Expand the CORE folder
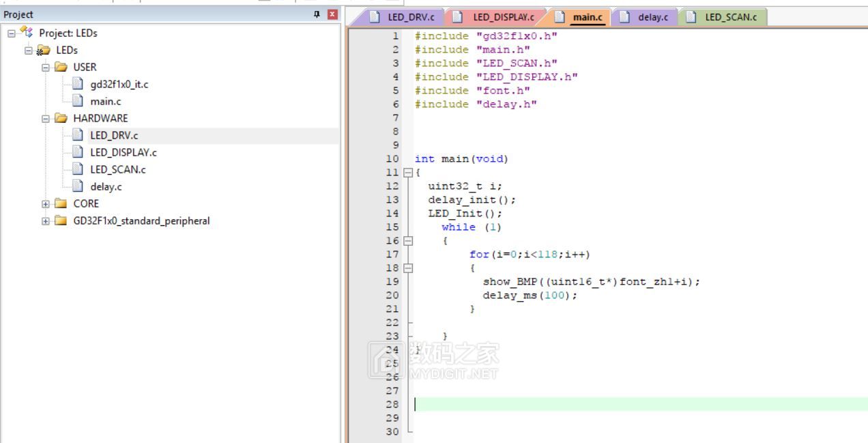Viewport: 868px width, 443px height. click(46, 203)
